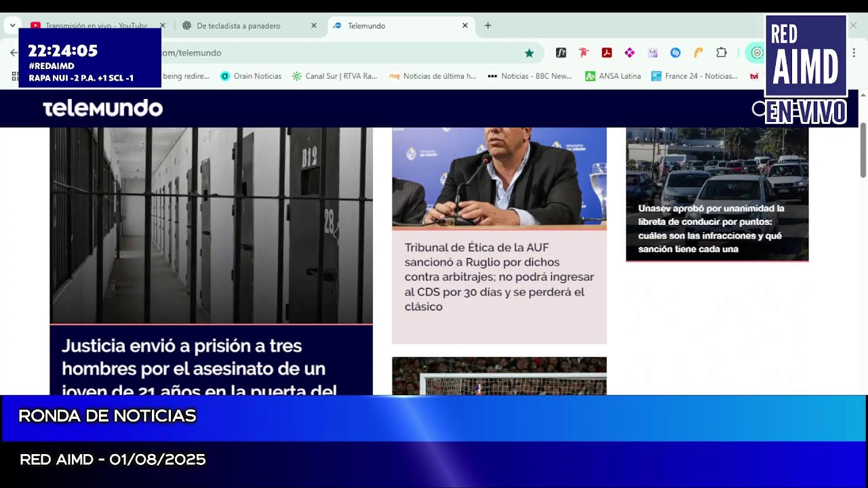Open the prison corridor article image
The image size is (868, 488).
pyautogui.click(x=211, y=225)
